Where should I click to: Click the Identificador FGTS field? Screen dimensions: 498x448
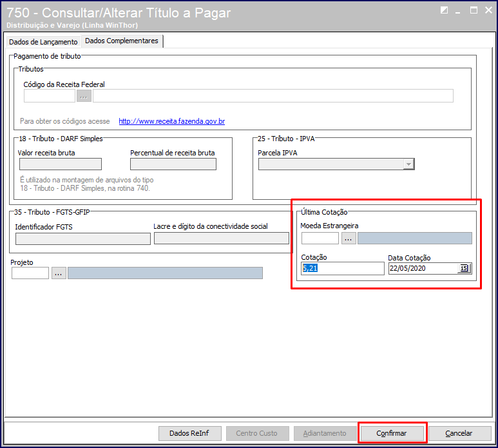[83, 239]
